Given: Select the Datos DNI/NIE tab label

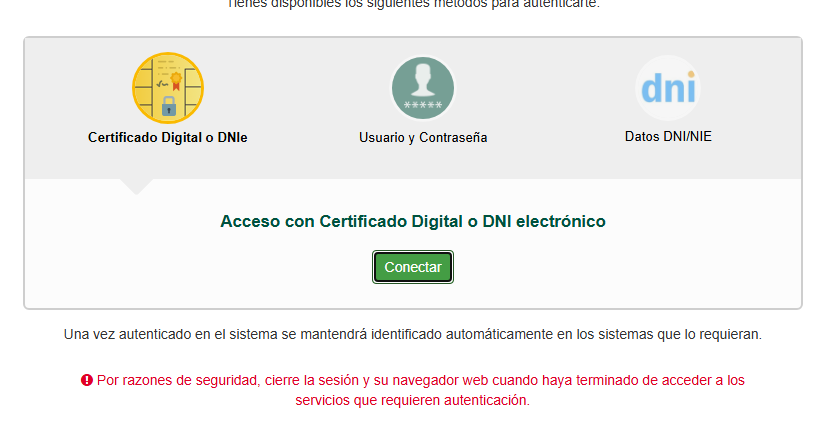Looking at the screenshot, I should coord(667,137).
